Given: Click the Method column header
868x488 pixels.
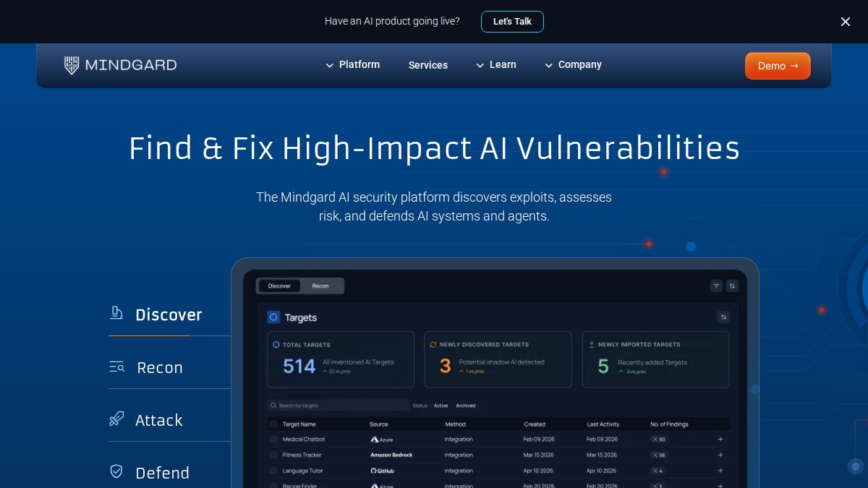Looking at the screenshot, I should tap(455, 424).
